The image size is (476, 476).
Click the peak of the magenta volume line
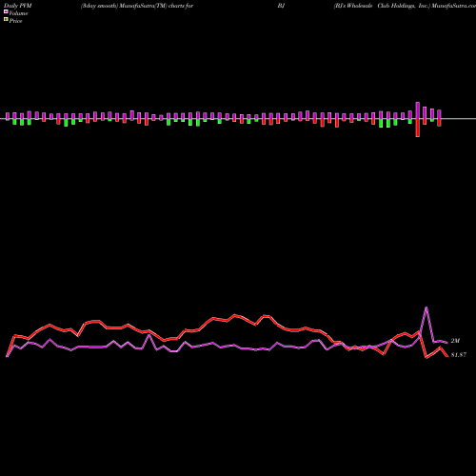[x=426, y=307]
